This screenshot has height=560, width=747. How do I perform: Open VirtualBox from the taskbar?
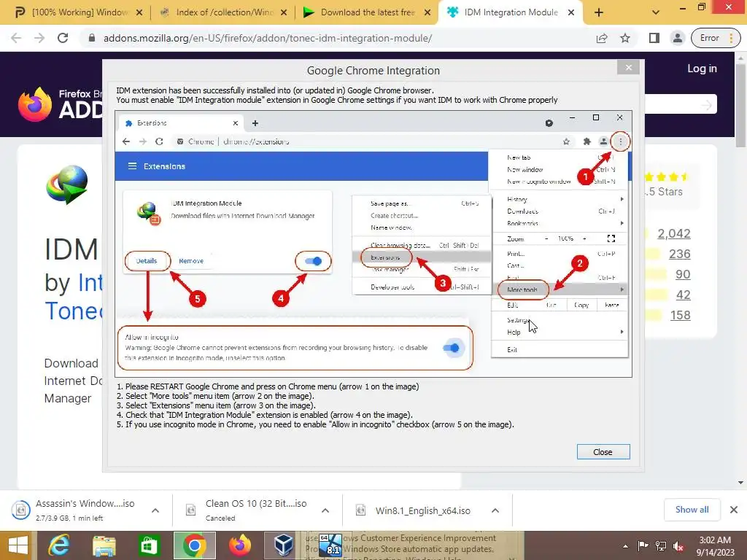click(x=284, y=545)
